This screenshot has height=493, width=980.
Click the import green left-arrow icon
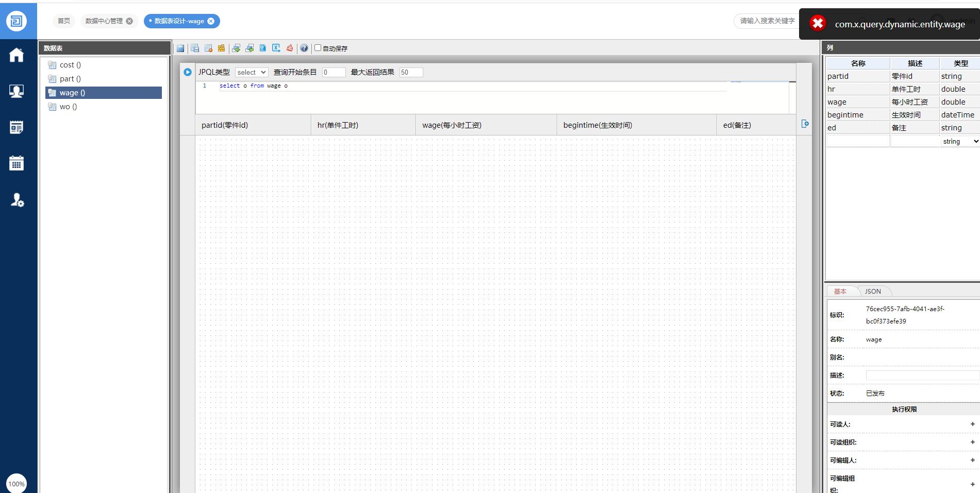click(x=250, y=48)
